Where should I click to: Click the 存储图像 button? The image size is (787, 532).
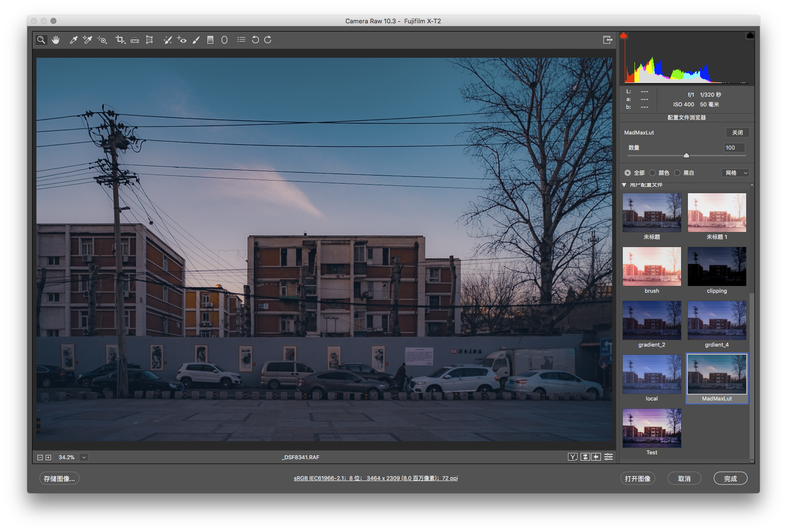[x=59, y=478]
